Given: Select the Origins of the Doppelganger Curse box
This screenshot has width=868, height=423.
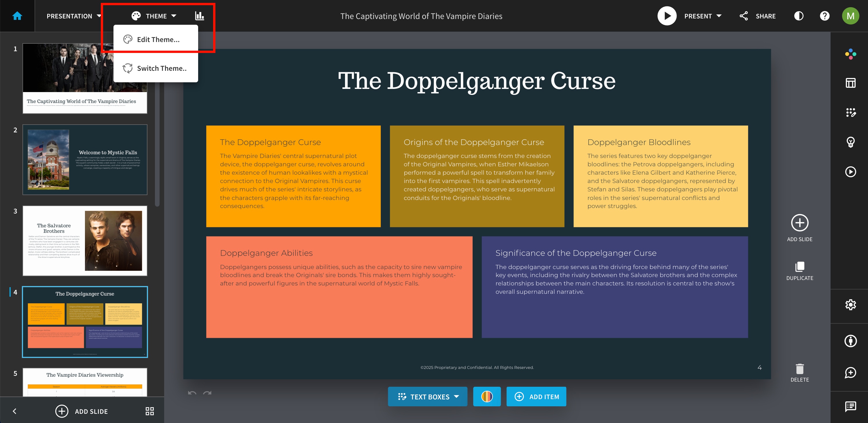Looking at the screenshot, I should tap(477, 176).
